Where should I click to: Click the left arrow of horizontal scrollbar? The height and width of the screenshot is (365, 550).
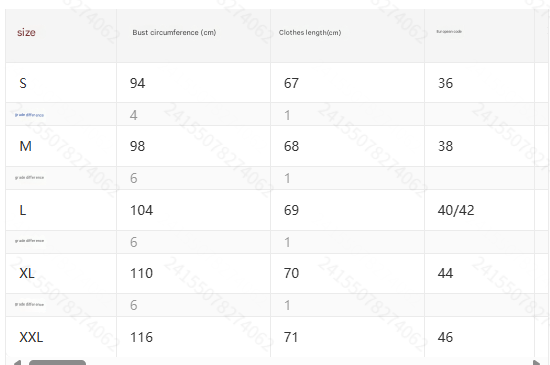17,363
